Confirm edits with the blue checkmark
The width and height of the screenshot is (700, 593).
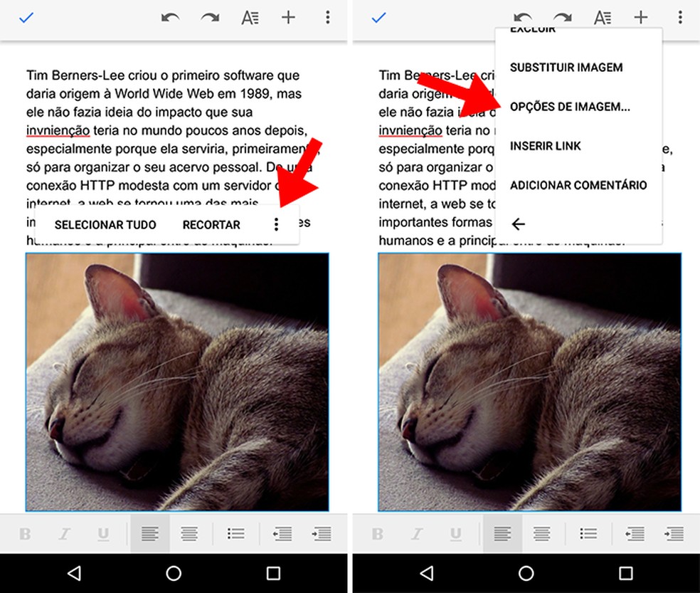(x=27, y=17)
